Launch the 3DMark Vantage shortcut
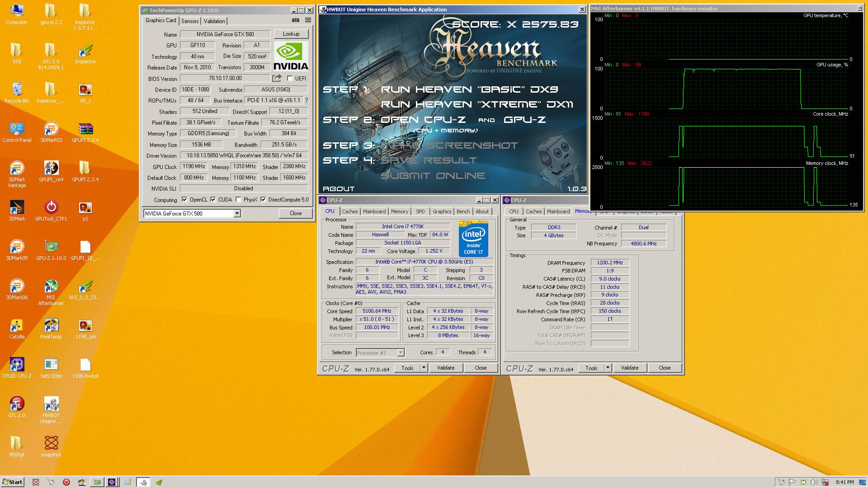Image resolution: width=868 pixels, height=488 pixels. (17, 174)
